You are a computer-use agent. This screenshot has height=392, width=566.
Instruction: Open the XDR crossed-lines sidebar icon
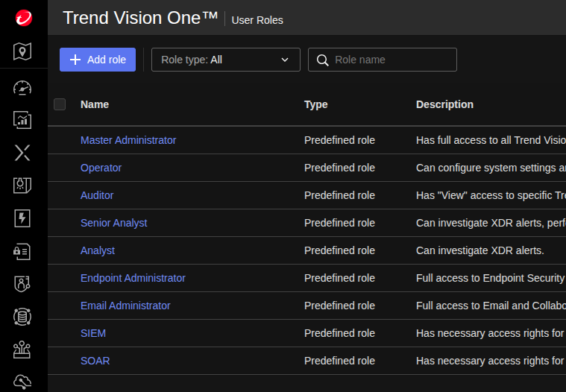tap(22, 153)
